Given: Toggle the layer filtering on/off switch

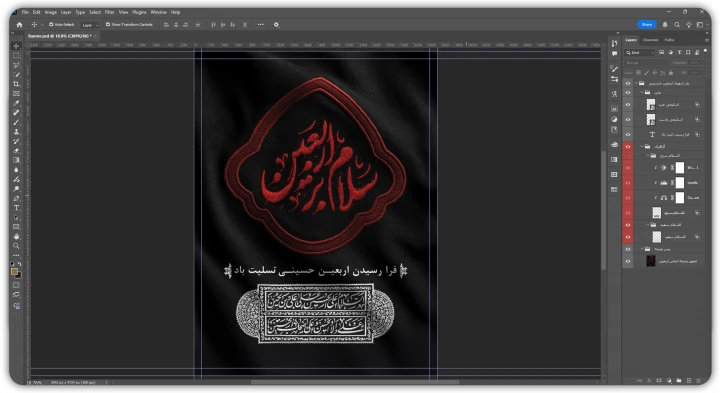Looking at the screenshot, I should point(705,51).
